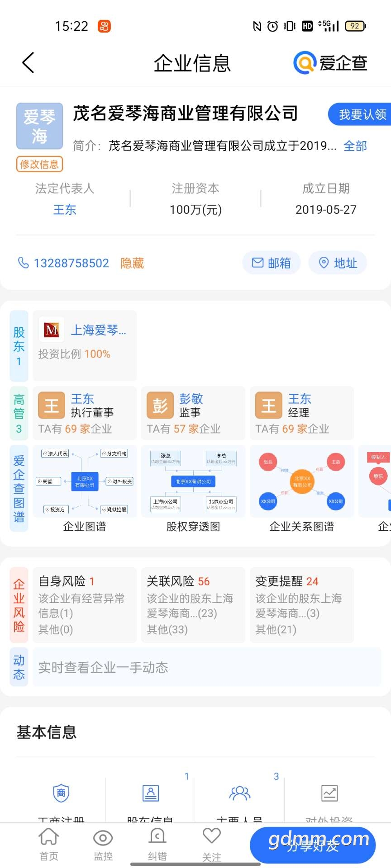Open 王东 执行董事 executive card
Image resolution: width=391 pixels, height=868 pixels.
click(x=85, y=413)
